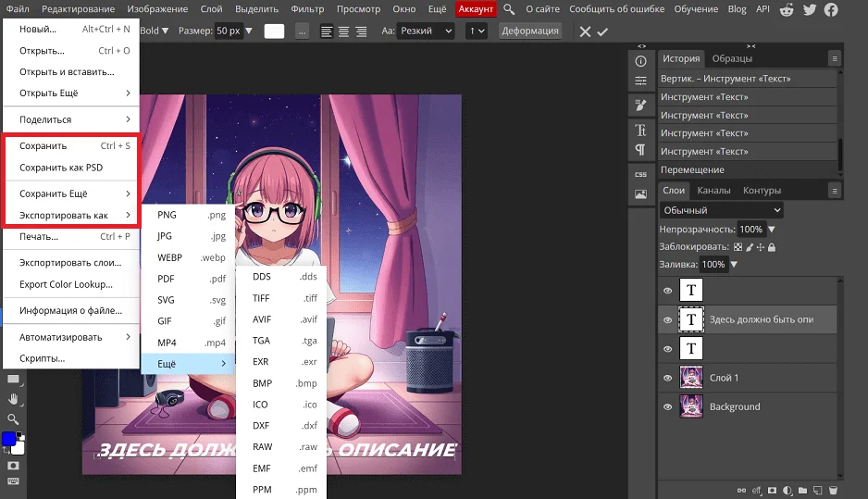Toggle visibility of Слой 1 layer
This screenshot has width=868, height=499.
(x=667, y=378)
